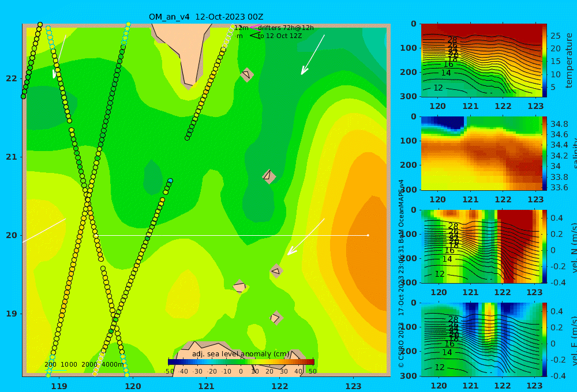577x392 pixels.
Task: Click the 'adj. sea level anomaly (cm)' label
Action: [x=241, y=354]
